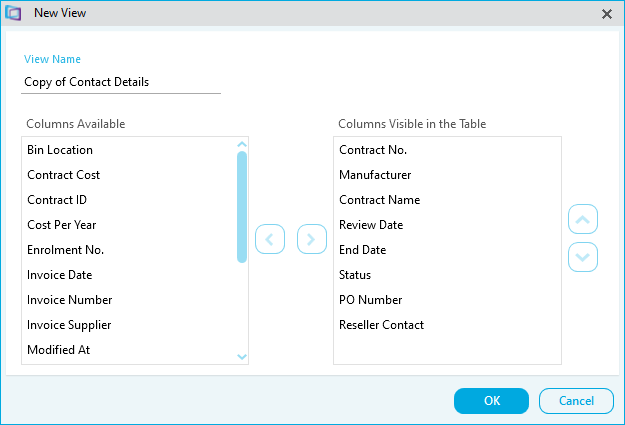Select Contract Cost in available list
The height and width of the screenshot is (425, 625).
[63, 175]
